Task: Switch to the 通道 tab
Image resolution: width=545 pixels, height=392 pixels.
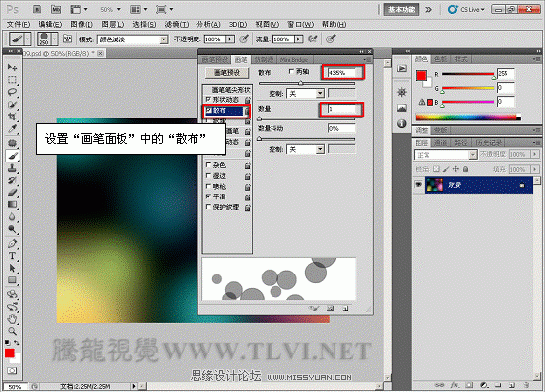Action: click(x=440, y=143)
